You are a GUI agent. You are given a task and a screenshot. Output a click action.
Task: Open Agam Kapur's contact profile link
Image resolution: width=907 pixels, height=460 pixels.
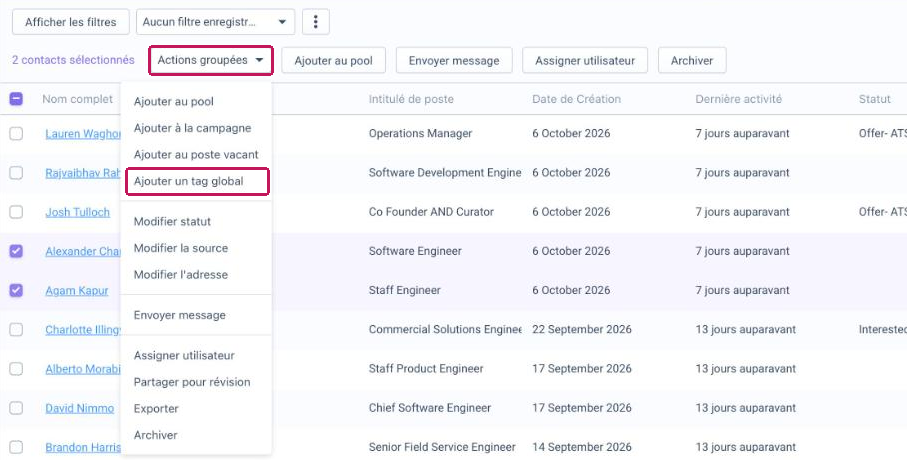coord(77,290)
